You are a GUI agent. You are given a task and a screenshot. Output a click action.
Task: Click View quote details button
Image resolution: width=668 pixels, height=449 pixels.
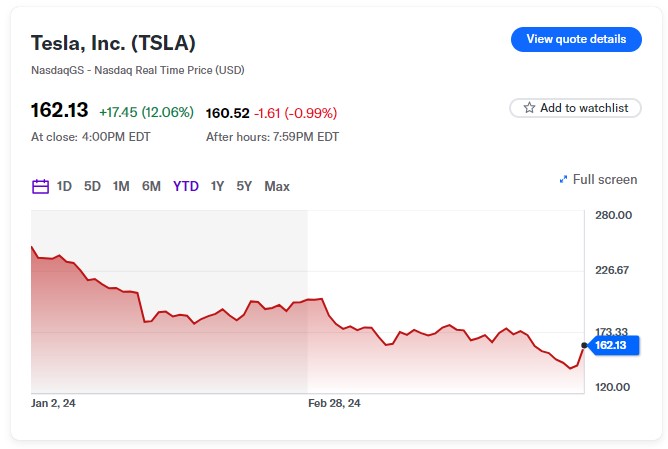pos(576,39)
